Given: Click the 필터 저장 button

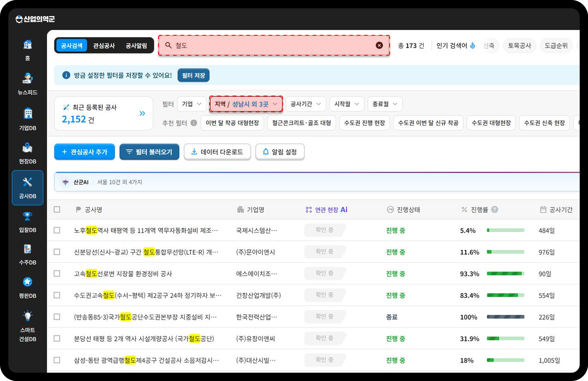Looking at the screenshot, I should click(x=193, y=75).
